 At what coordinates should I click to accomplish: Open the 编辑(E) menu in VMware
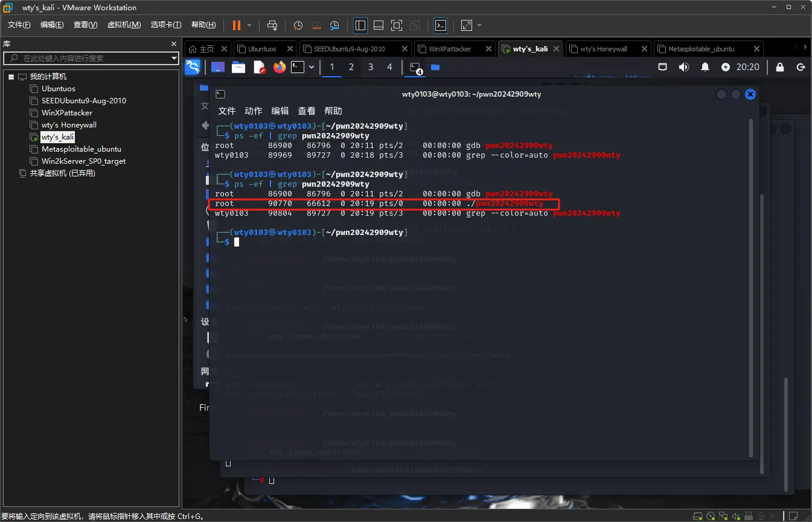pyautogui.click(x=52, y=25)
